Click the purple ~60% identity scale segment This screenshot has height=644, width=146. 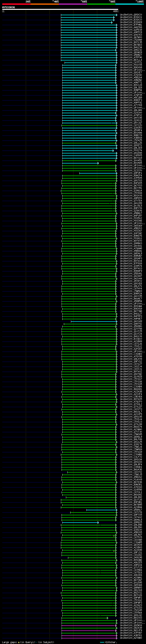pos(73,4)
